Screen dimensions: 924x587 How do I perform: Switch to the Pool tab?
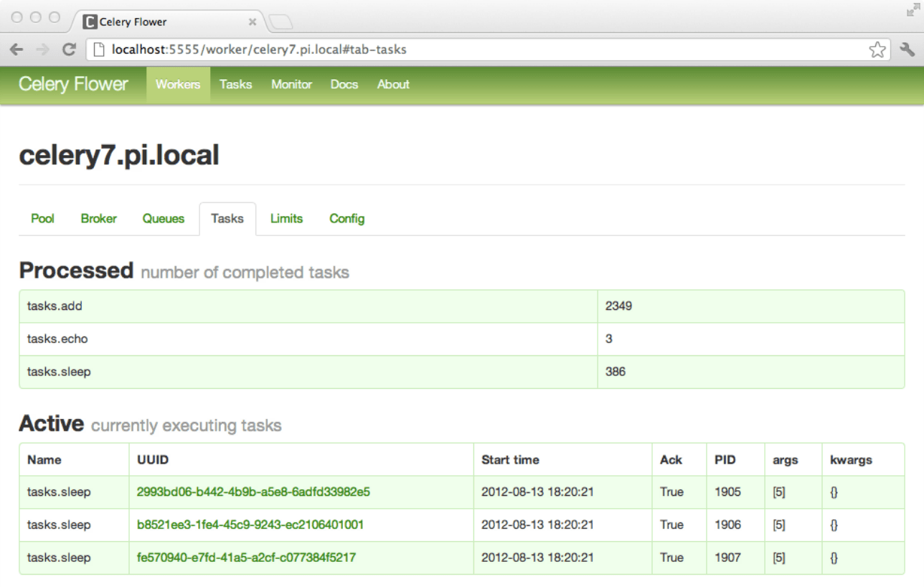pyautogui.click(x=42, y=219)
